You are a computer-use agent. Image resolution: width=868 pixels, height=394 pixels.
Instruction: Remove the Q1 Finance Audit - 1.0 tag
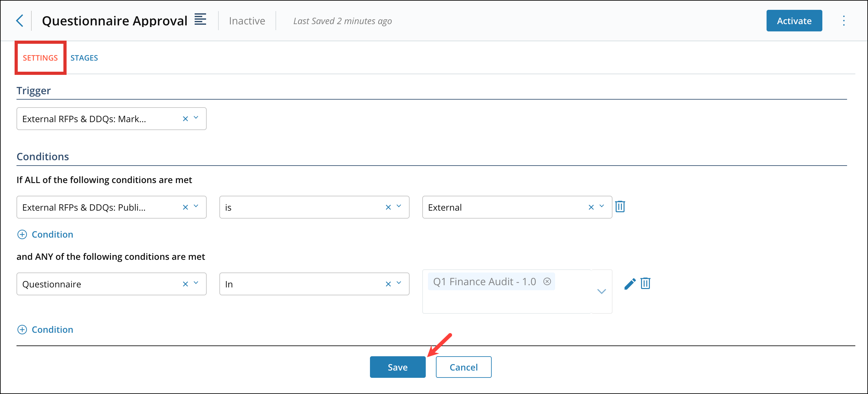pyautogui.click(x=547, y=281)
